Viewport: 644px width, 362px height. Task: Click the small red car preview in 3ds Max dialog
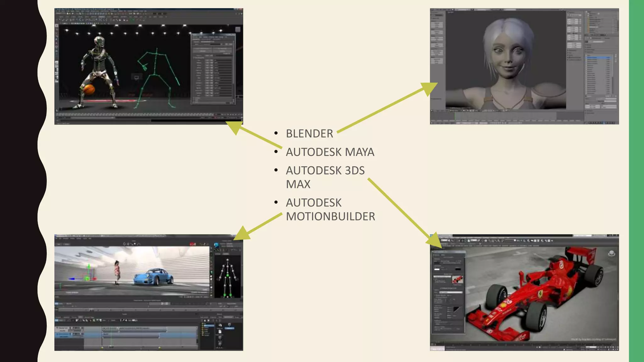click(457, 279)
